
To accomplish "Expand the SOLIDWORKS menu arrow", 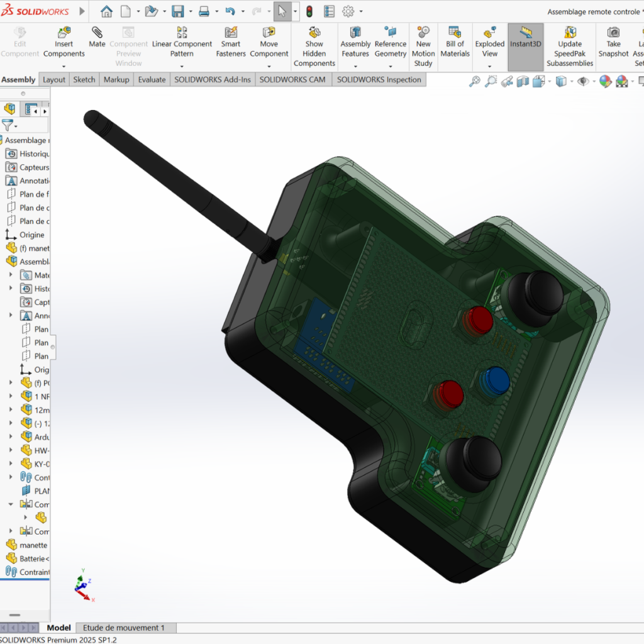I will pos(82,11).
